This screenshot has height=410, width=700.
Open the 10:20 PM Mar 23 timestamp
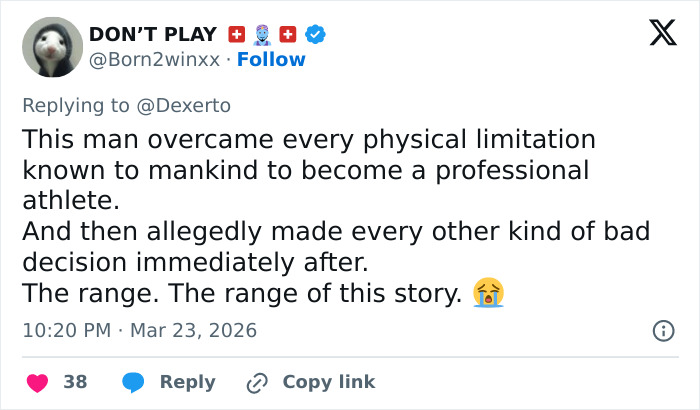[139, 330]
